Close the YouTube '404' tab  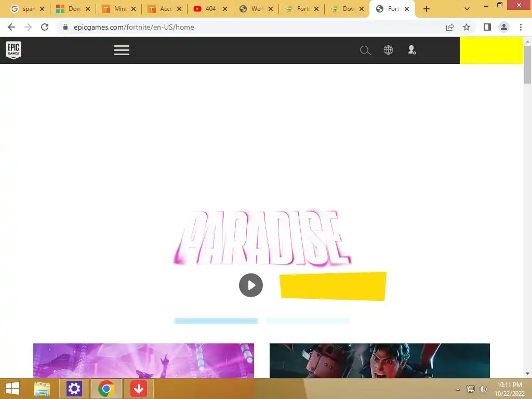coord(225,9)
